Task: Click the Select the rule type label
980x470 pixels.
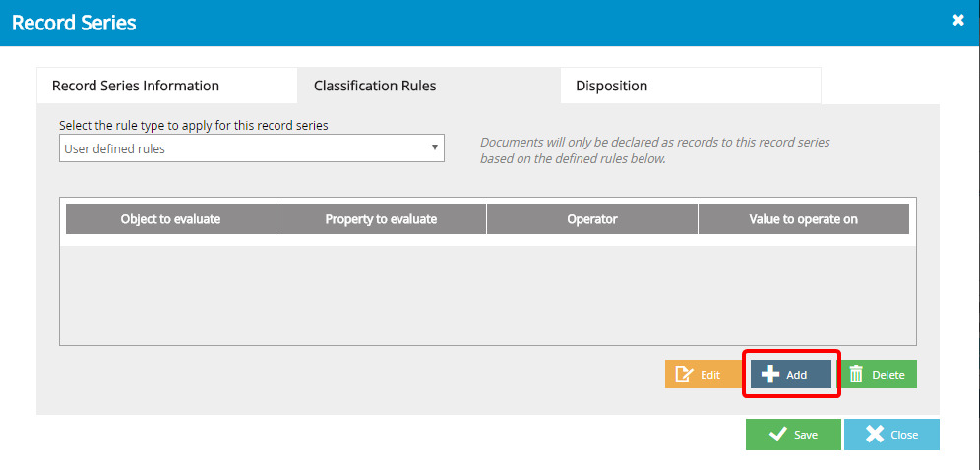Action: tap(194, 125)
